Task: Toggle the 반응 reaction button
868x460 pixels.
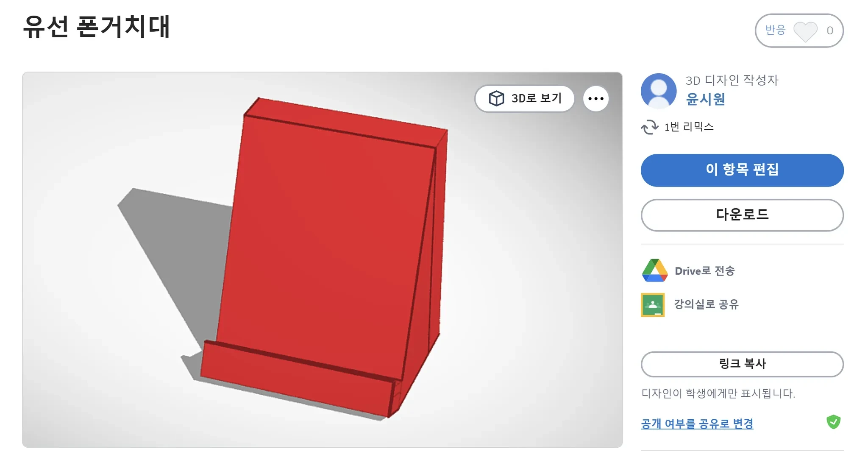Action: tap(799, 31)
